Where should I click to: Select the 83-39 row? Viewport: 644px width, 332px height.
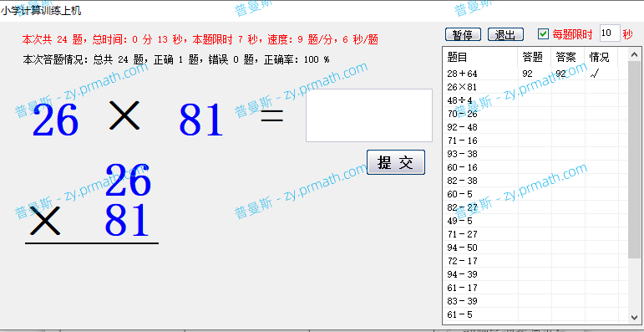[535, 301]
